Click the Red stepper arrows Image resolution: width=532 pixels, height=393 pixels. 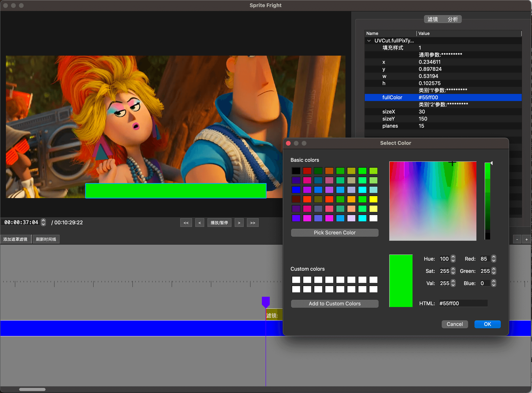[494, 259]
